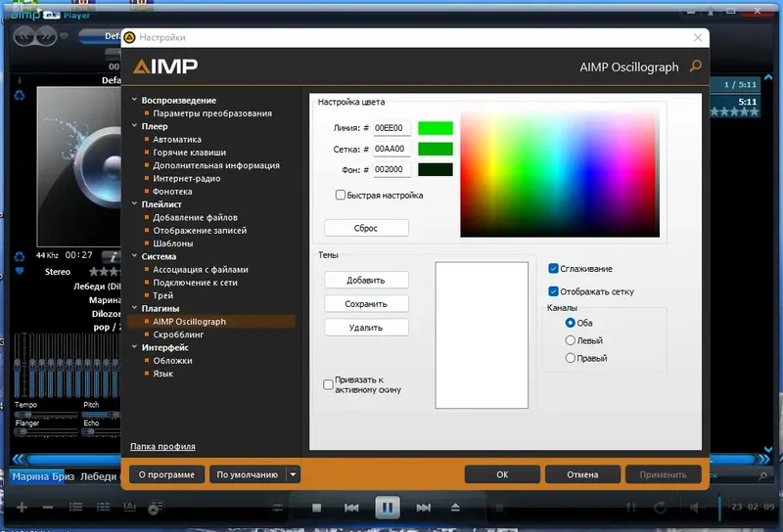Click the speaker volume icon in the player
The width and height of the screenshot is (783, 532).
click(695, 508)
